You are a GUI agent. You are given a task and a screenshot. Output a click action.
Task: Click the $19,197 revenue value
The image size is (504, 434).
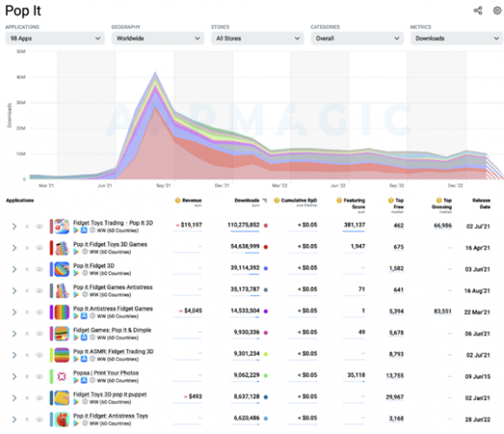click(191, 225)
